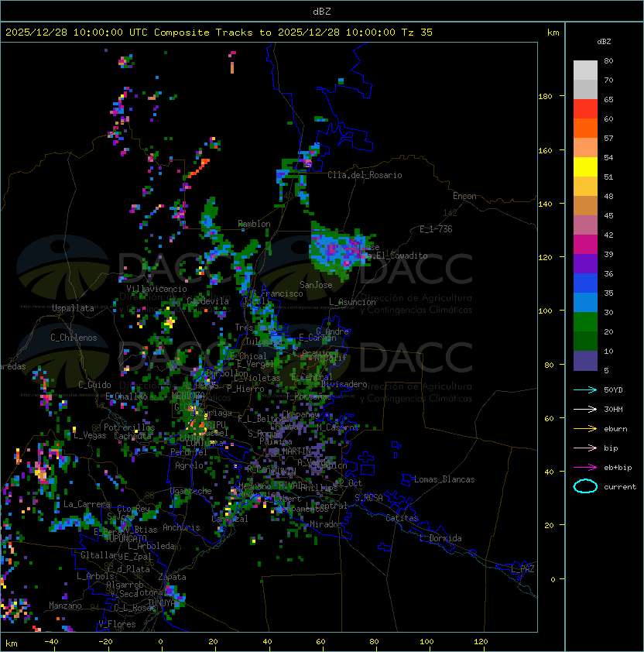Click the 'Catitas' map label

[x=402, y=518]
